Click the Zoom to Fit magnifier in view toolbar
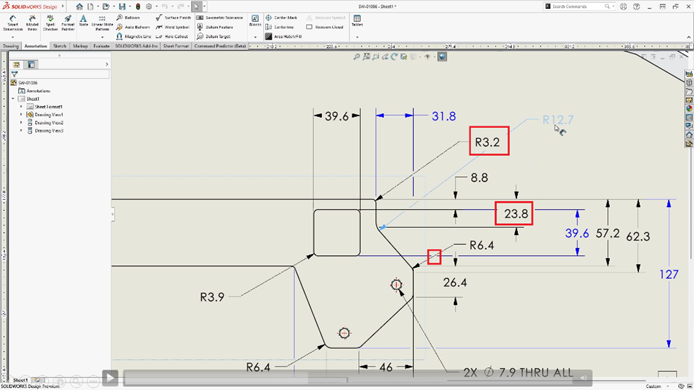 tap(356, 57)
